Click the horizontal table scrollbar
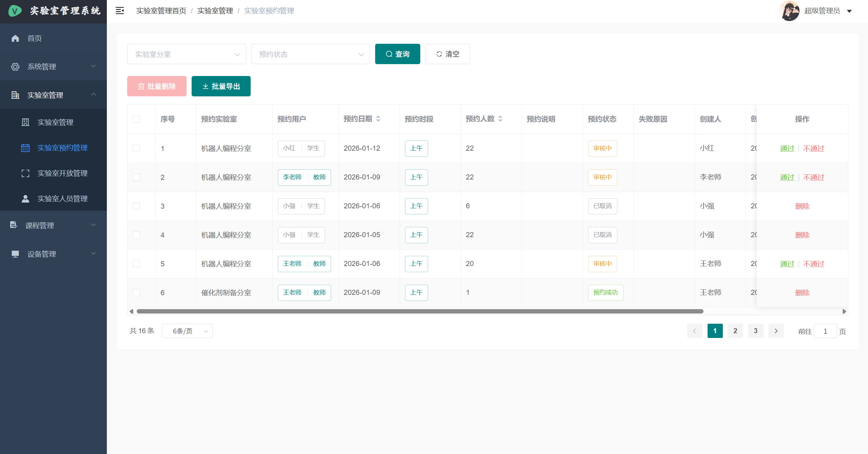This screenshot has height=454, width=868. 420,311
